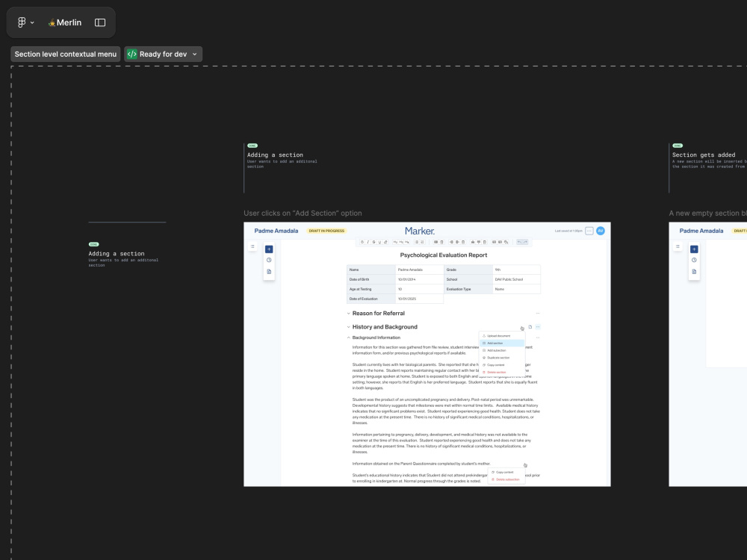
Task: Click the document icon in mockup sidebar
Action: click(269, 272)
